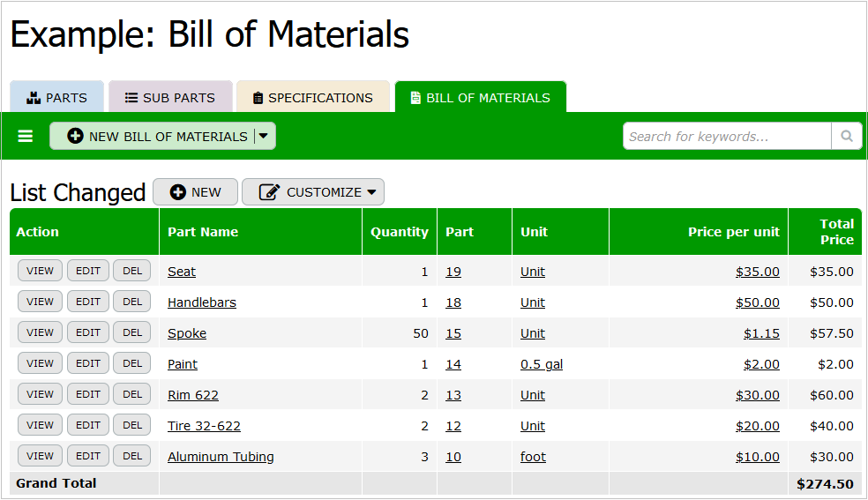868x500 pixels.
Task: Sort by Quantity column header
Action: pyautogui.click(x=399, y=232)
